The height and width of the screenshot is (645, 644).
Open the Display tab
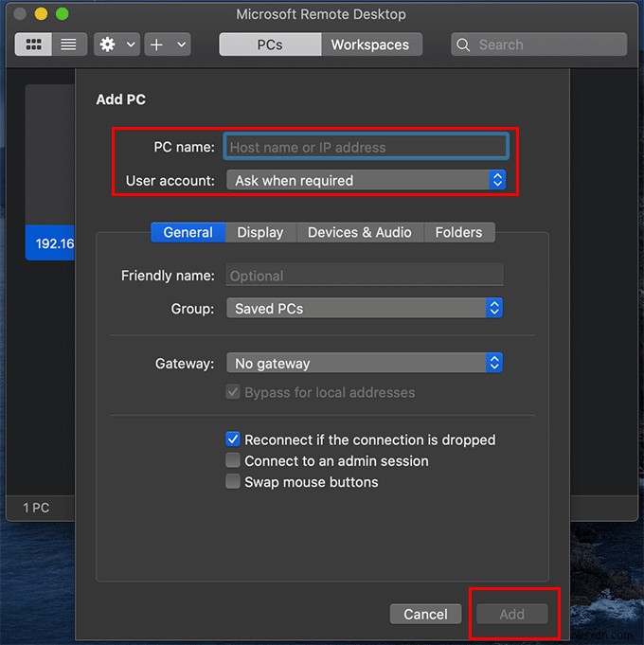(260, 232)
